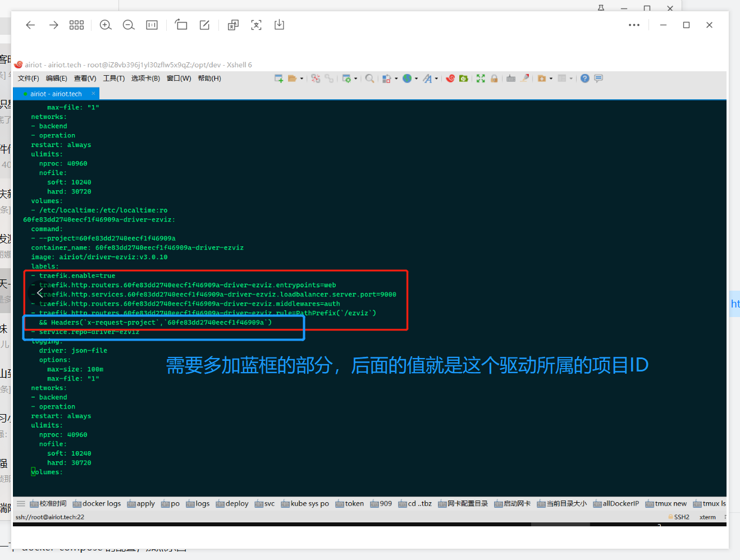The width and height of the screenshot is (740, 560).
Task: Click Xshell disconnect icon
Action: 316,79
